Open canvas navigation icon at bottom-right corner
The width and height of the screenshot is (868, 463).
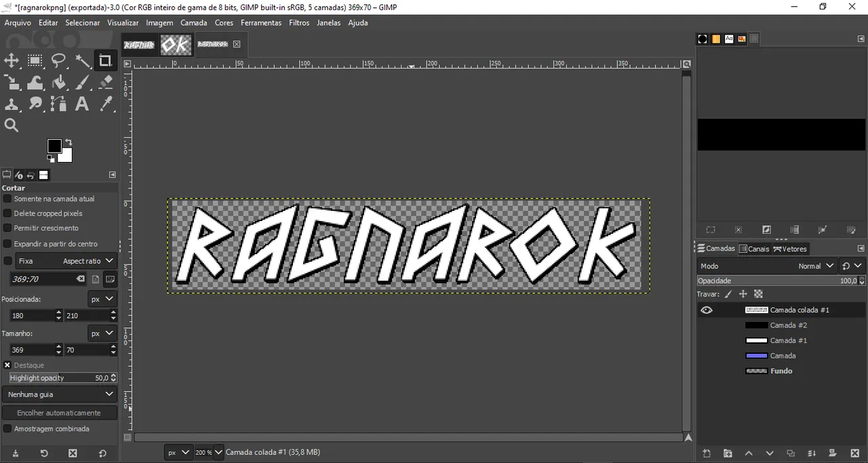[x=688, y=438]
